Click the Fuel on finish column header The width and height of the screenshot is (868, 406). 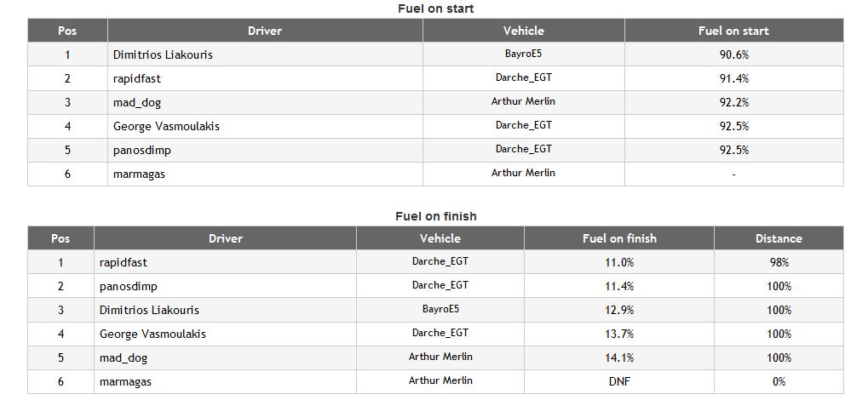619,238
